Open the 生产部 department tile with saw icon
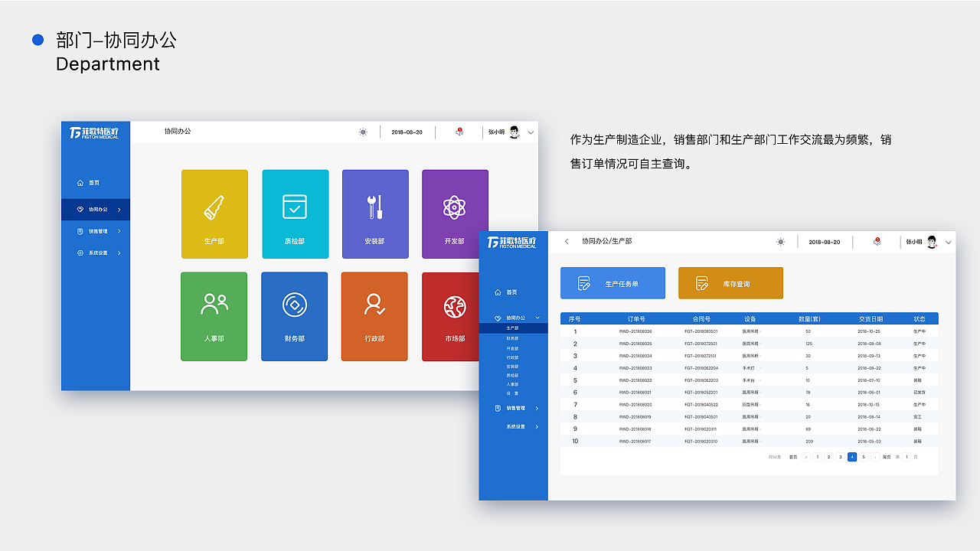 pos(214,214)
